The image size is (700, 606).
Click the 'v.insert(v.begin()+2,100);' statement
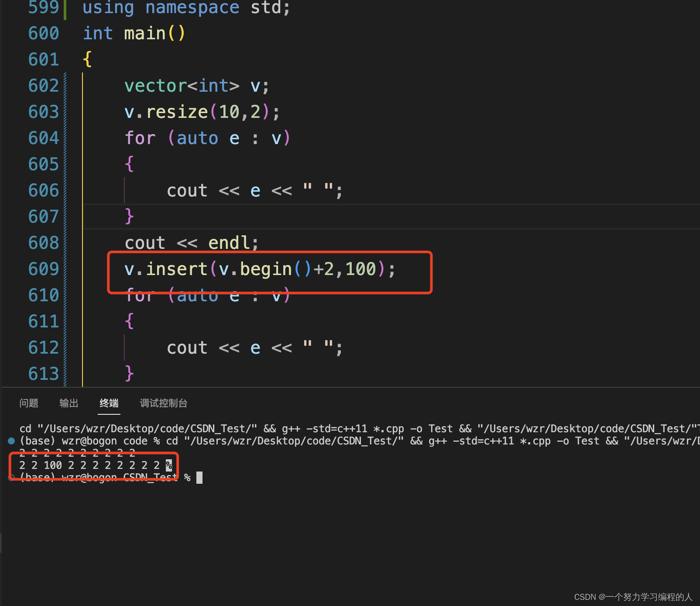[260, 269]
